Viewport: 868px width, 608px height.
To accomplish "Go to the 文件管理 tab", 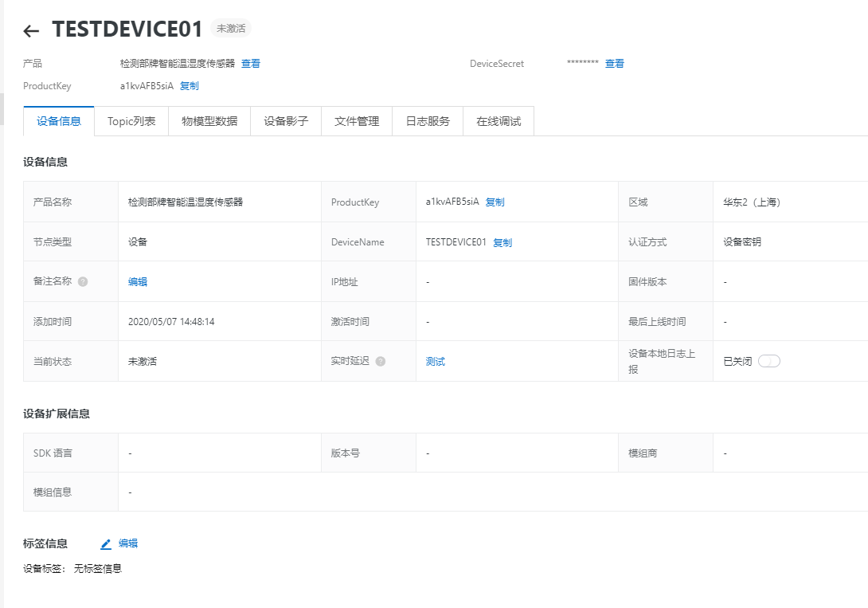I will tap(357, 121).
